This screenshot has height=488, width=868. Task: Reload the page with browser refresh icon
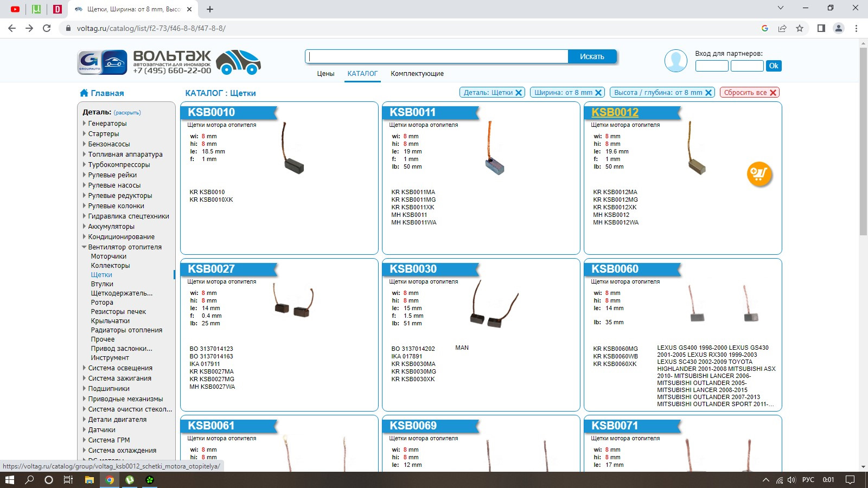coord(47,28)
